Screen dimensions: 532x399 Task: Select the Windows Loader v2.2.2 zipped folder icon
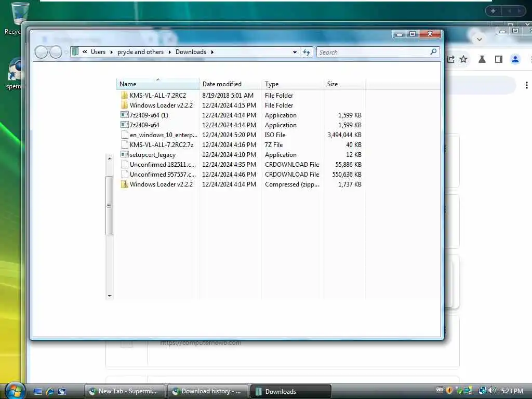click(x=125, y=184)
